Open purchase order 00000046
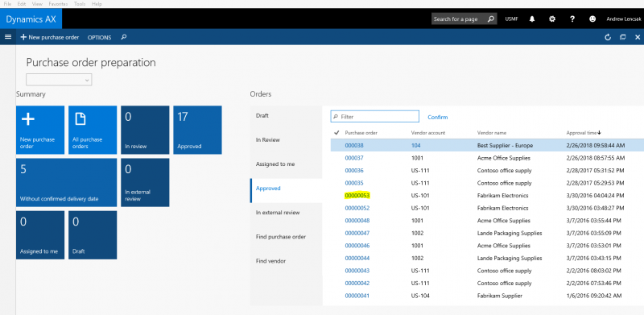 [x=357, y=246]
